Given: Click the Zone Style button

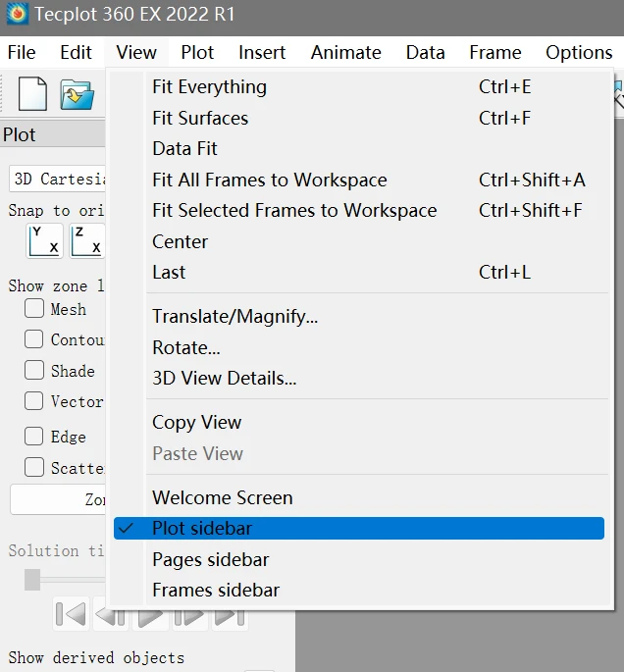Looking at the screenshot, I should click(59, 499).
